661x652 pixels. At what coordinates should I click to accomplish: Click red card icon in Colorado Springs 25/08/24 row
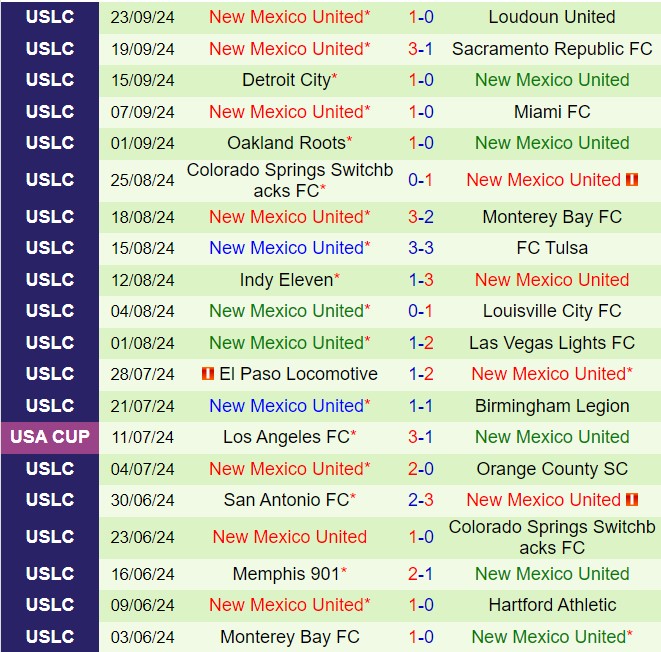632,180
